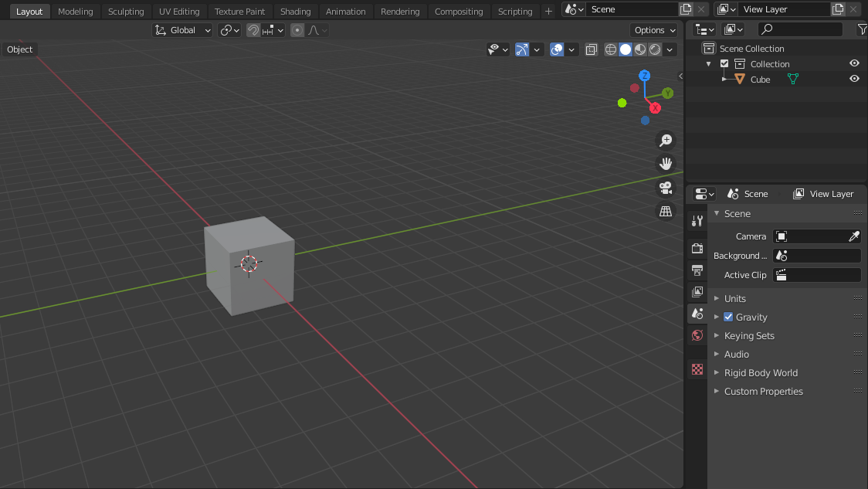
Task: Hide Cube with its eye icon
Action: coord(854,80)
